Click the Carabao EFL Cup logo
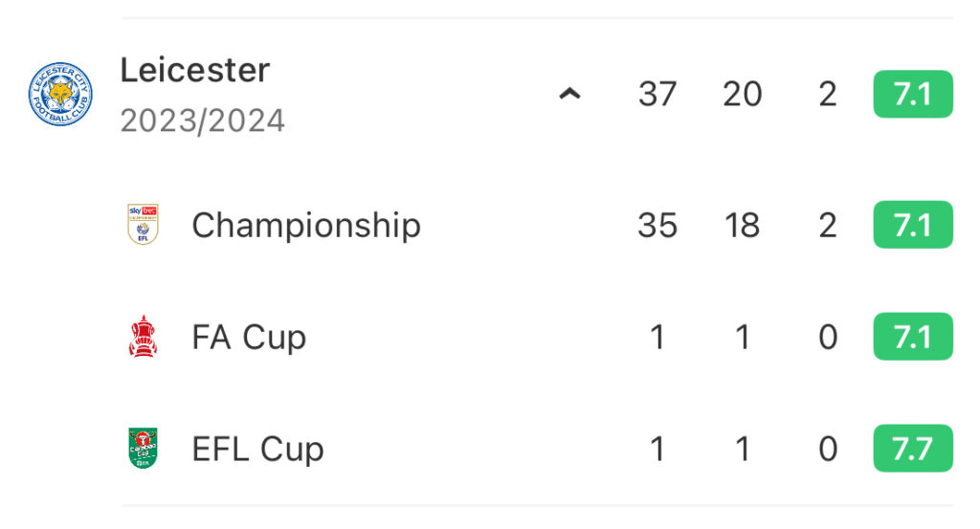Image resolution: width=980 pixels, height=529 pixels. (144, 448)
